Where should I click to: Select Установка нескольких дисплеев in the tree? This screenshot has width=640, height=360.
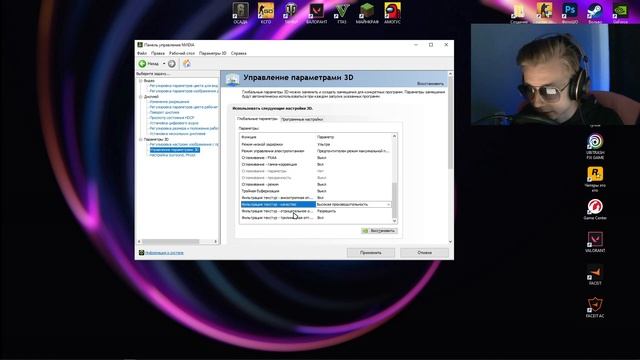pos(178,133)
